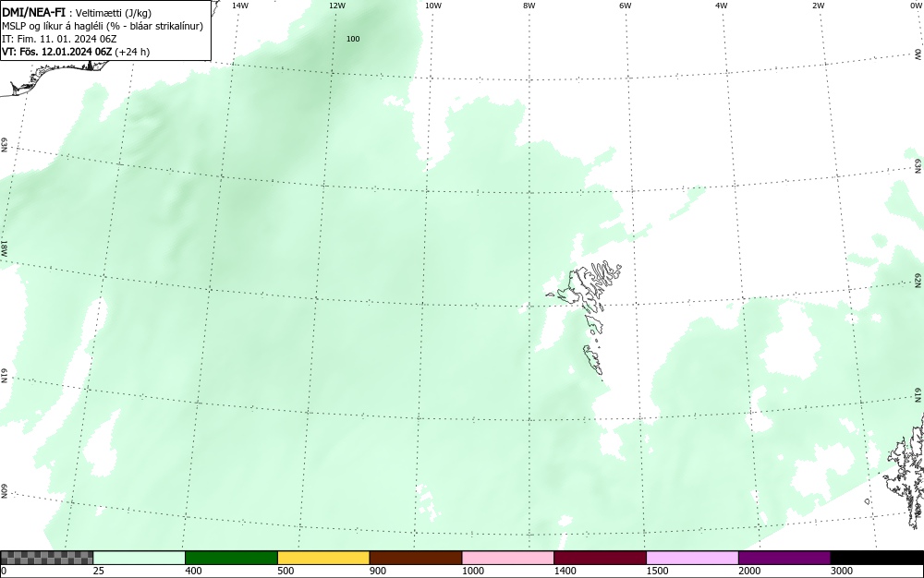Click the "4W" longitude label

[722, 6]
